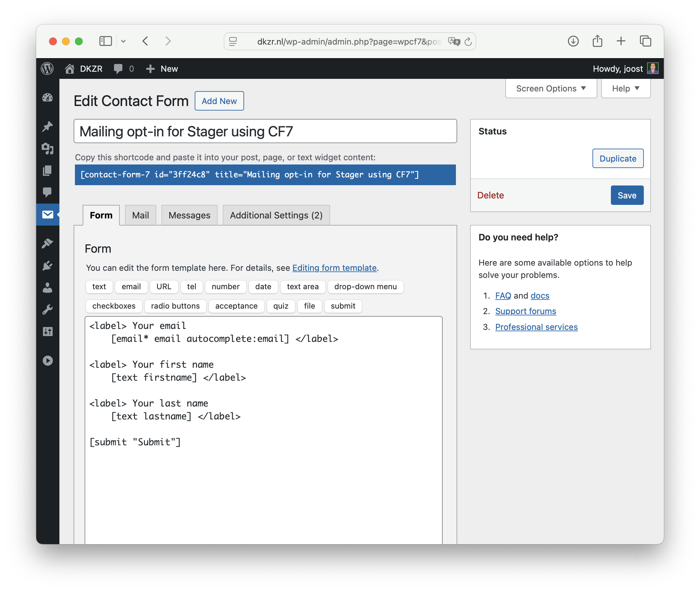Screen dimensions: 700x592
Task: Insert a tel tag
Action: [191, 287]
